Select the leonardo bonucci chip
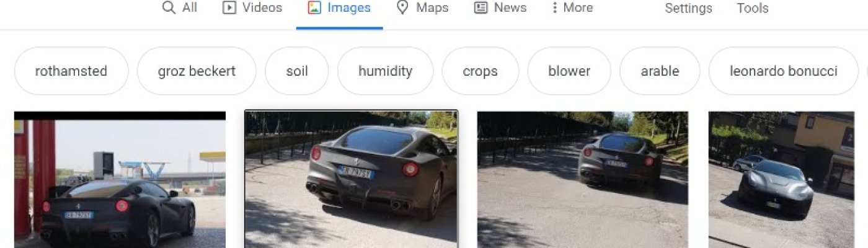The image size is (868, 248). point(784,71)
